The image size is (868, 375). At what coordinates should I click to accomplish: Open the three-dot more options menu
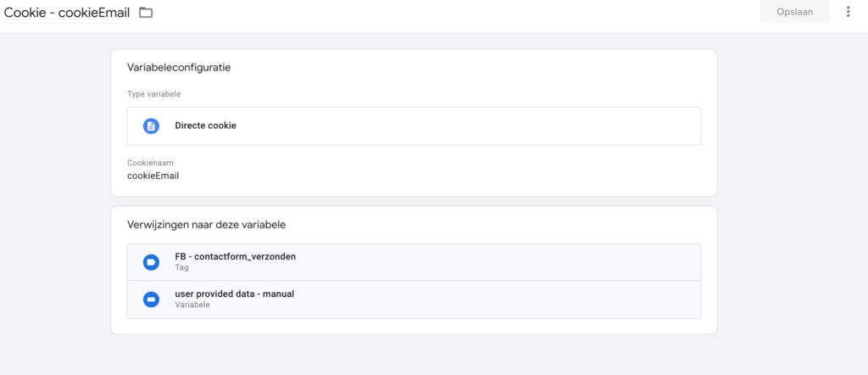pos(848,12)
